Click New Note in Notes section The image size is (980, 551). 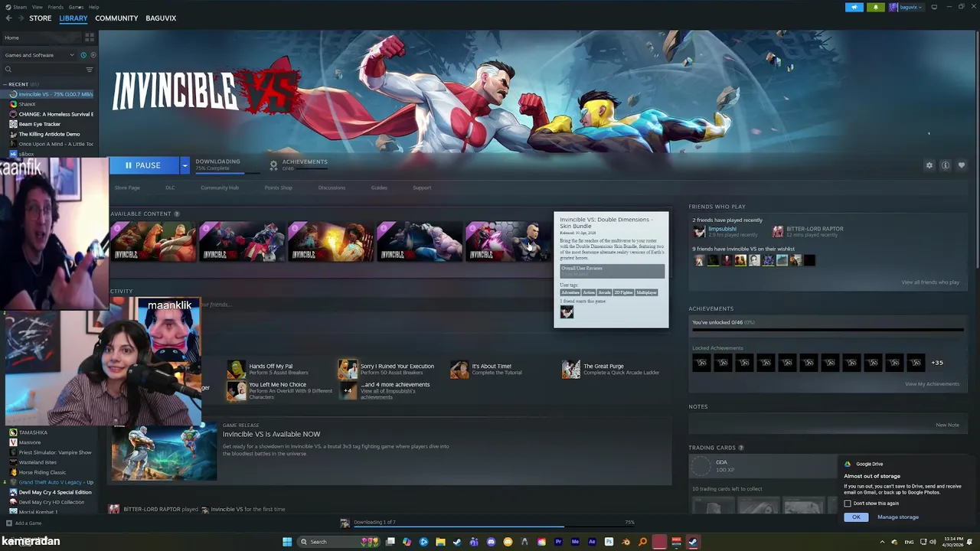pyautogui.click(x=947, y=425)
